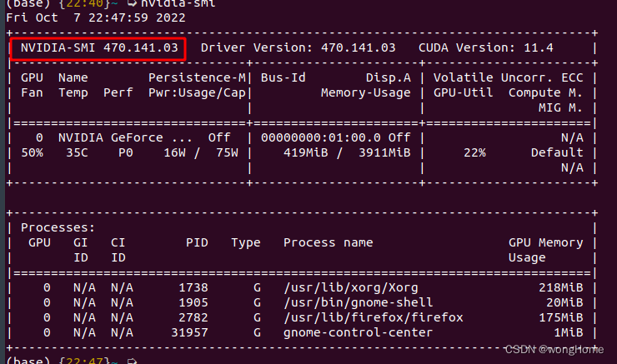Click the 'GPU-Util' header text
This screenshot has width=617, height=364.
coord(463,92)
